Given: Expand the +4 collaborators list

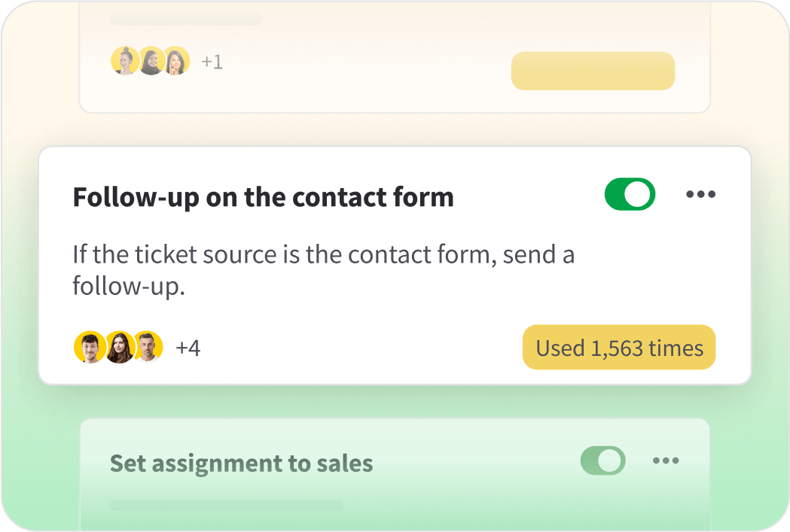Looking at the screenshot, I should click(x=189, y=347).
